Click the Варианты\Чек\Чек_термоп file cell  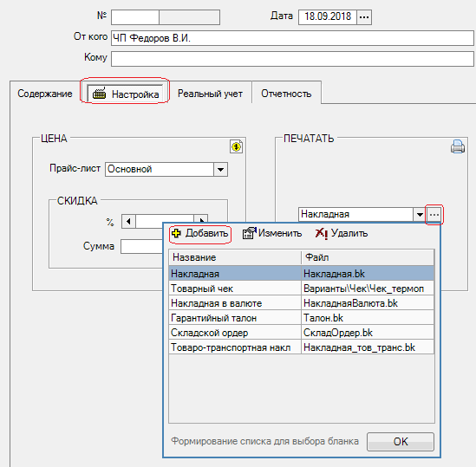click(x=368, y=289)
